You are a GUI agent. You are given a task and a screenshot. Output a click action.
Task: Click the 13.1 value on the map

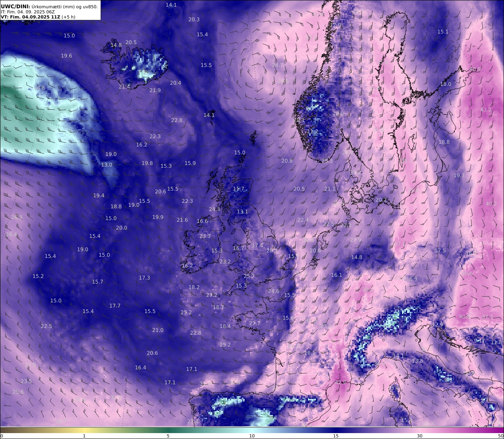pos(243,211)
